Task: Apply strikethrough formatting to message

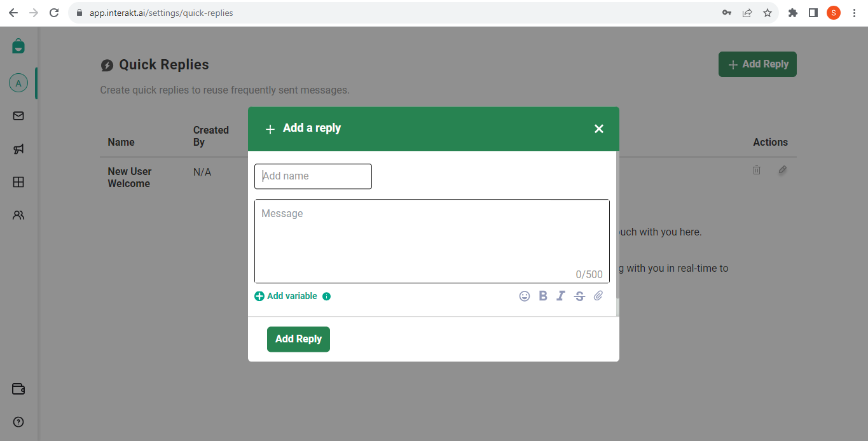Action: point(579,296)
